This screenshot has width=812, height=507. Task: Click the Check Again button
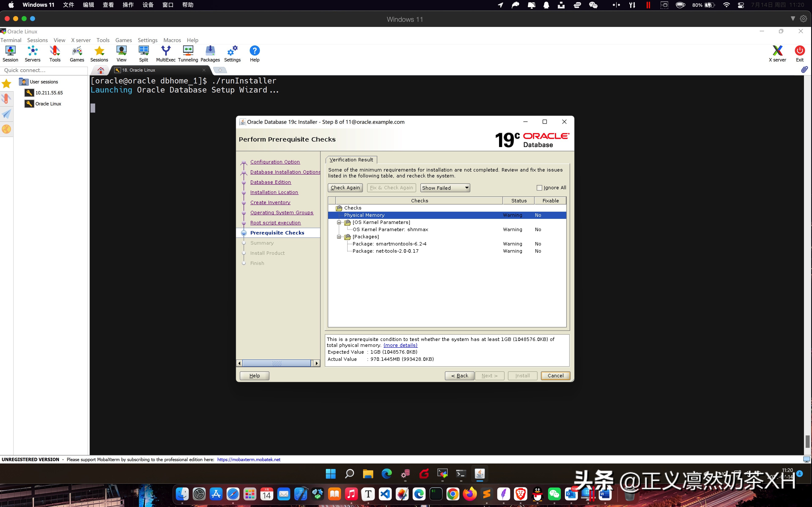pos(345,187)
